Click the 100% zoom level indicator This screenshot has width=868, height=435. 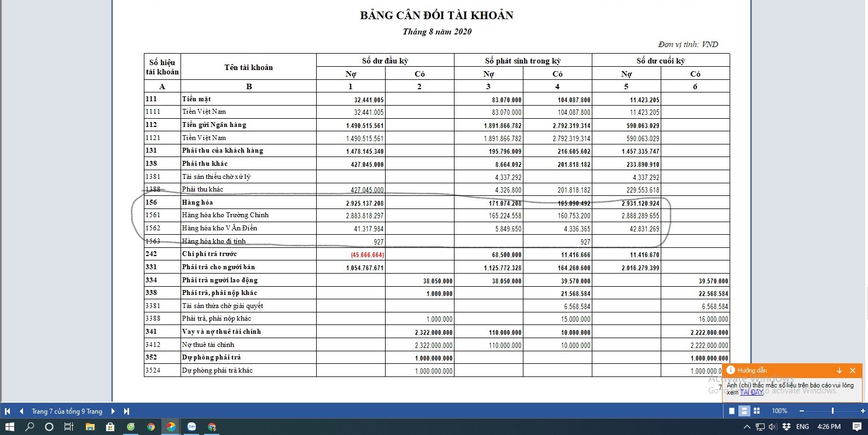point(779,411)
